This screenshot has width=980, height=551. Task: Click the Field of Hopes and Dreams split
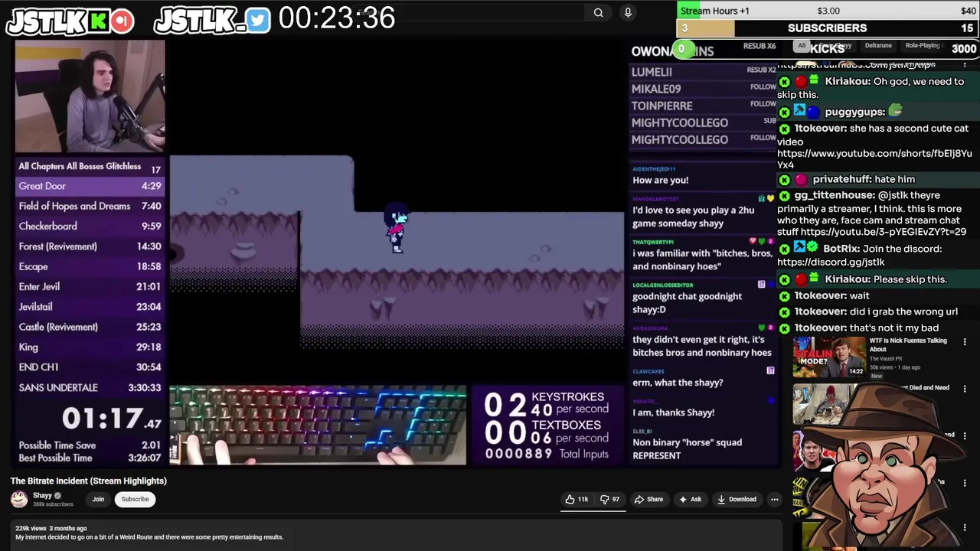coord(90,206)
